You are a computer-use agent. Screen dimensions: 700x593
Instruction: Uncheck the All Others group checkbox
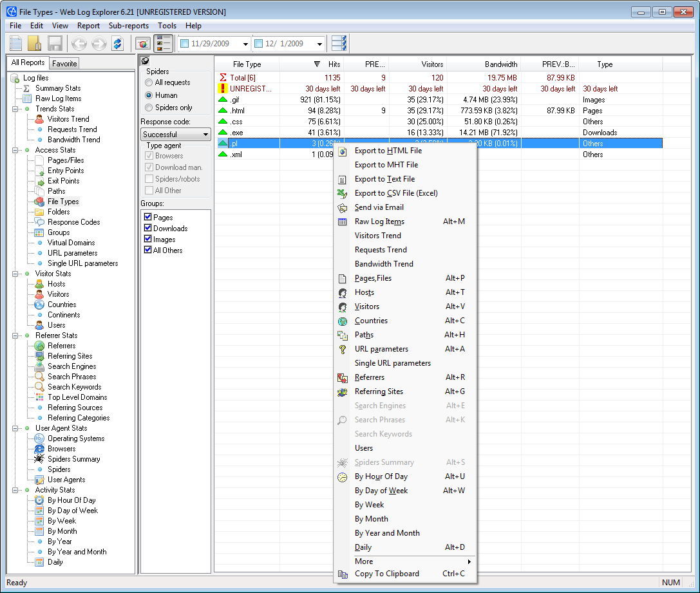(148, 250)
